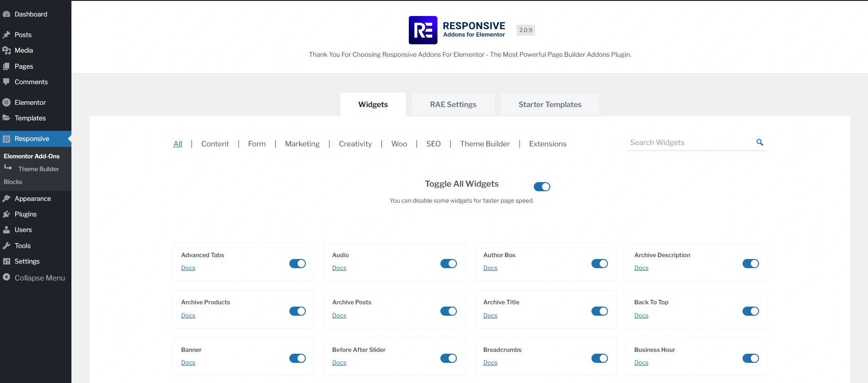Click the Posts pushpin icon

[x=6, y=35]
